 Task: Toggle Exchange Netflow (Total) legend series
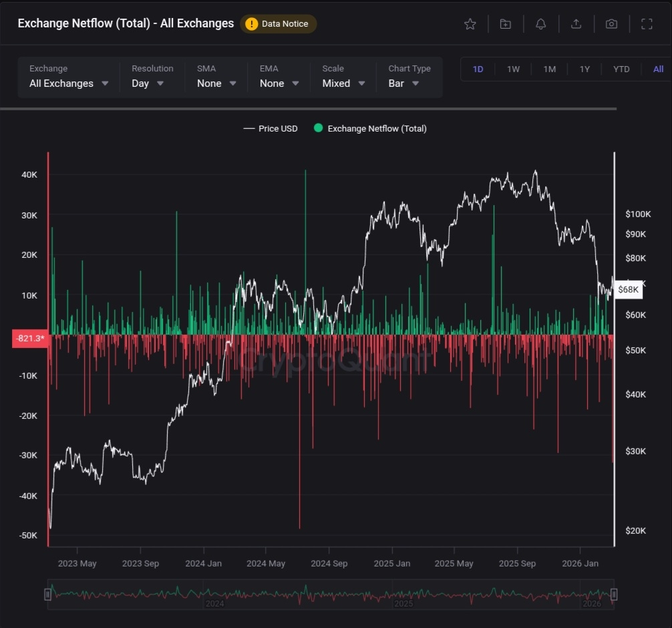point(370,128)
